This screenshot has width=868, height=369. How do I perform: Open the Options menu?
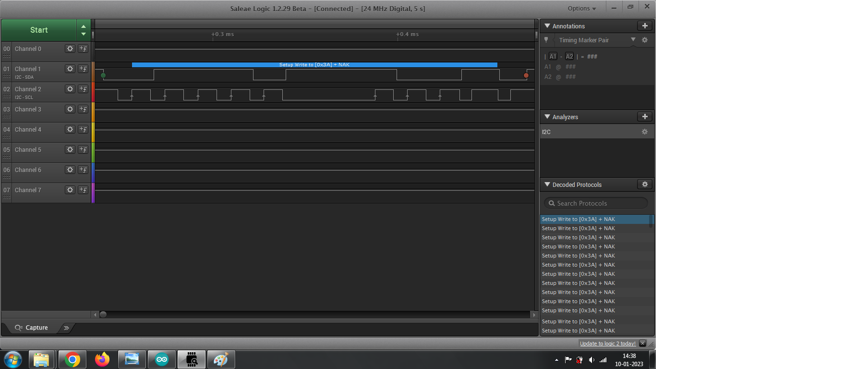click(x=582, y=8)
